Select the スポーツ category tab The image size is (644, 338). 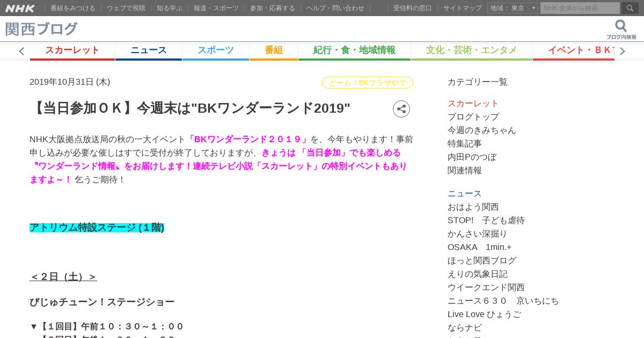click(x=216, y=50)
